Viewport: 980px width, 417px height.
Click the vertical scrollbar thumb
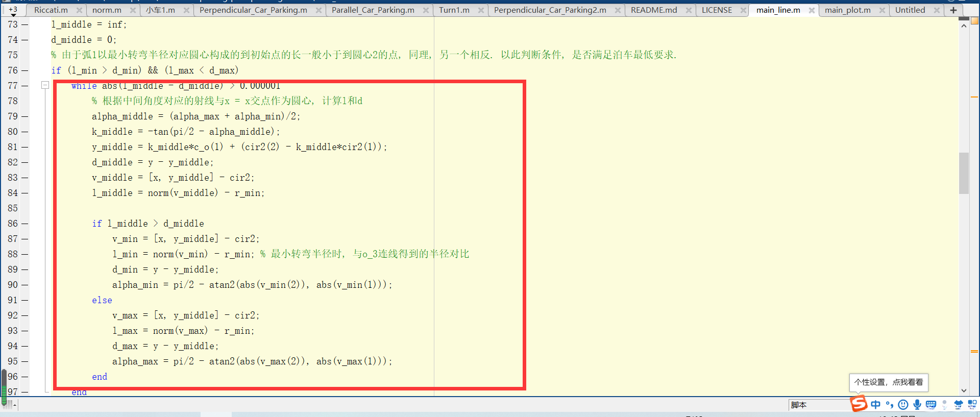click(964, 174)
